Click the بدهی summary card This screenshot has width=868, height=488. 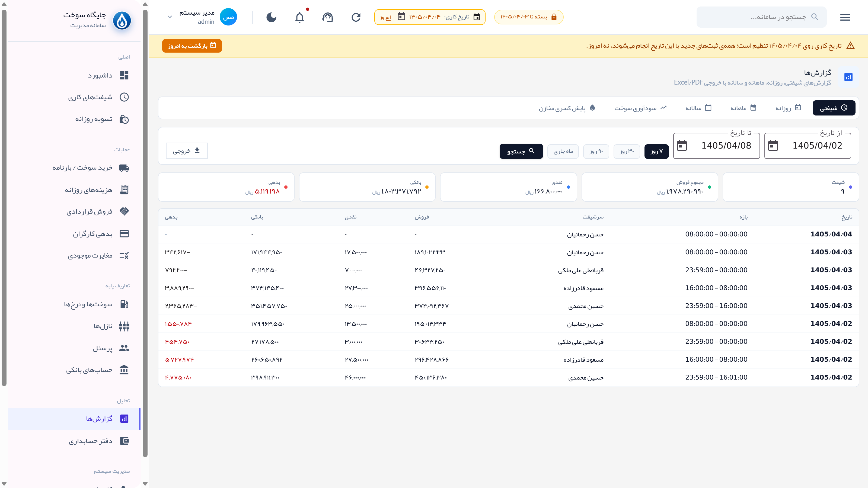226,187
